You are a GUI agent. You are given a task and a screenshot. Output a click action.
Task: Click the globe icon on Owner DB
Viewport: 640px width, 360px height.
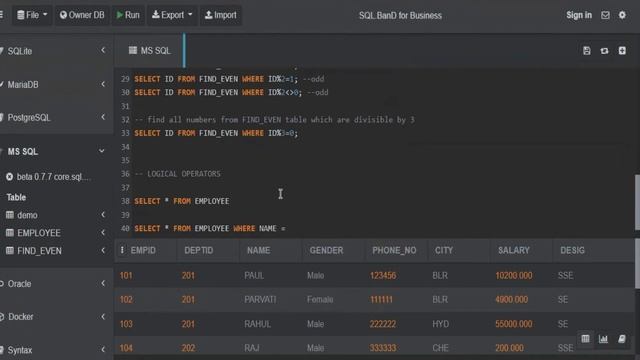[x=63, y=15]
